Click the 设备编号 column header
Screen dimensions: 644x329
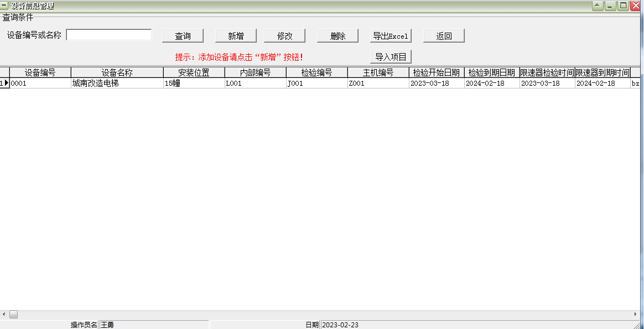40,72
